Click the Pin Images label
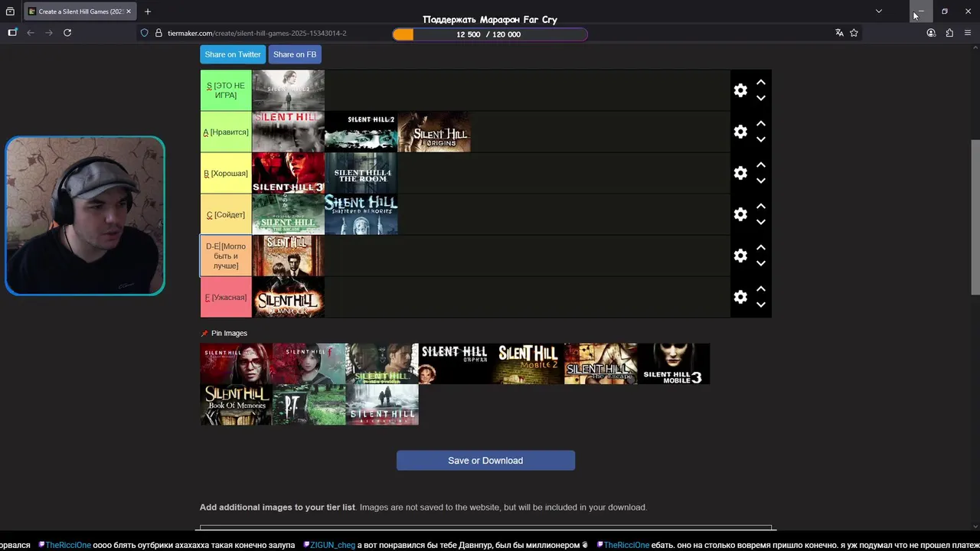The image size is (980, 551). (x=229, y=333)
